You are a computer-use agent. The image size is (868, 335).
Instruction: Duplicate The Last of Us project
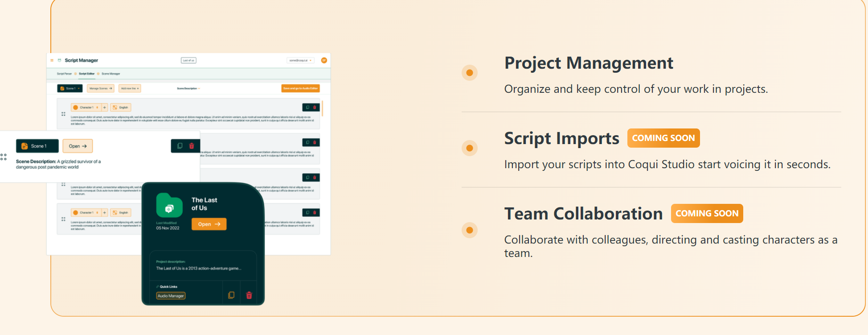[x=231, y=295]
